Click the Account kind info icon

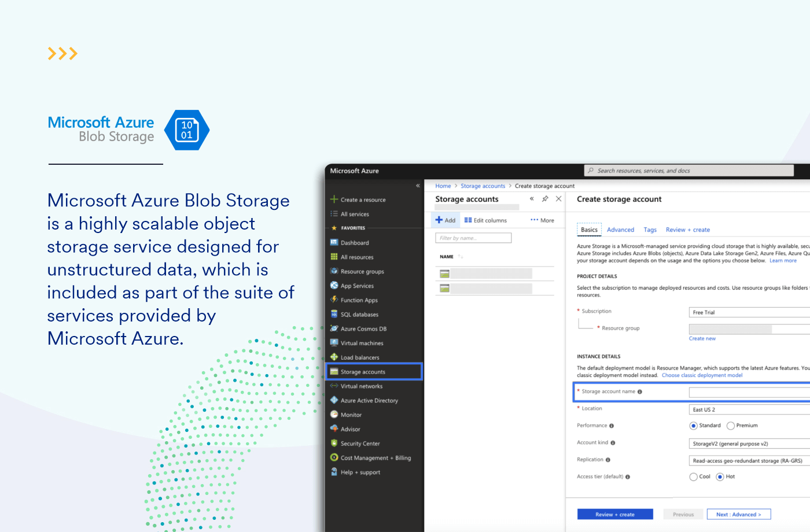(x=613, y=443)
